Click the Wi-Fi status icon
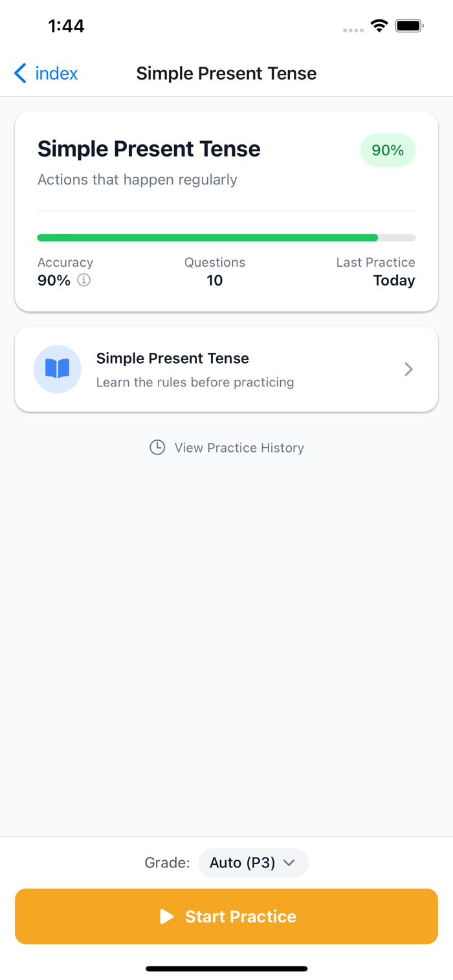The height and width of the screenshot is (980, 453). coord(379,26)
